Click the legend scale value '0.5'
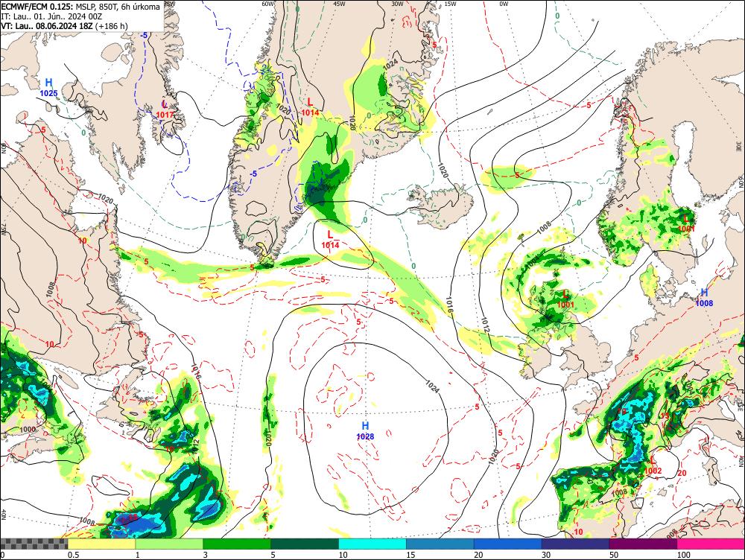745x560 pixels. (x=73, y=554)
